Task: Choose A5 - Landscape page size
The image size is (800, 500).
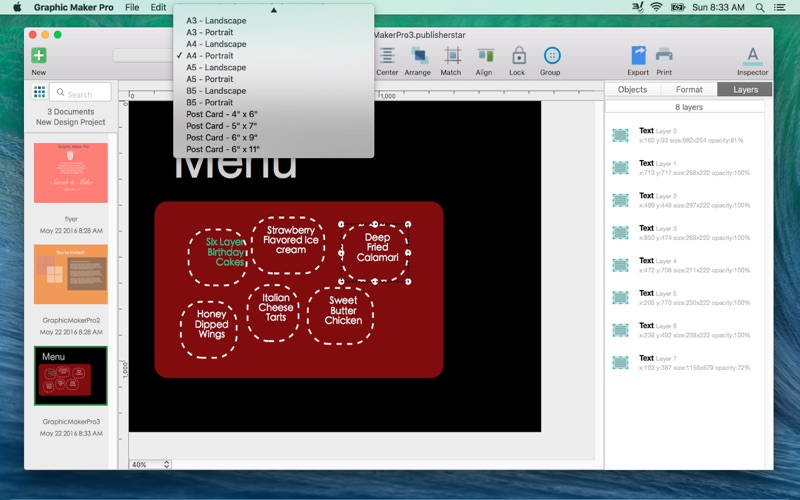Action: click(273, 67)
